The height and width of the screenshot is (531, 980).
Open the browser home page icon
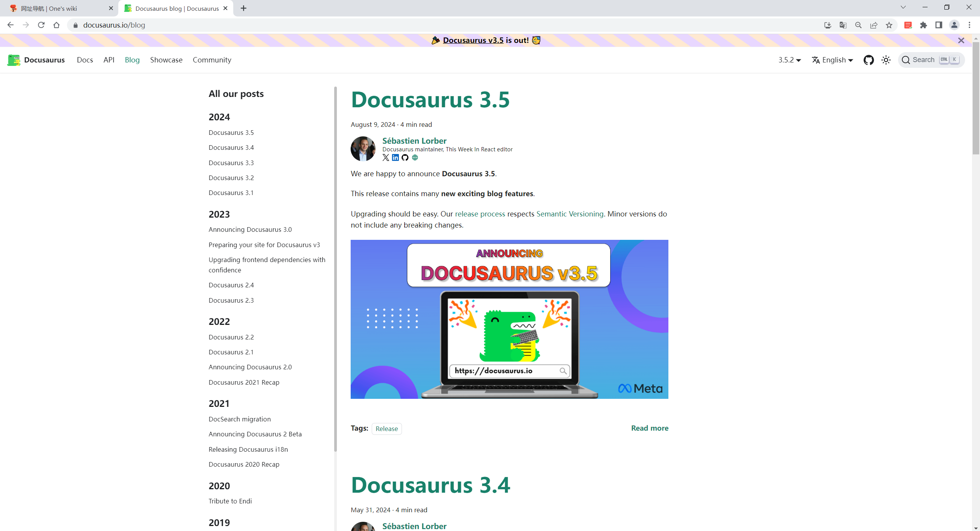pos(56,25)
